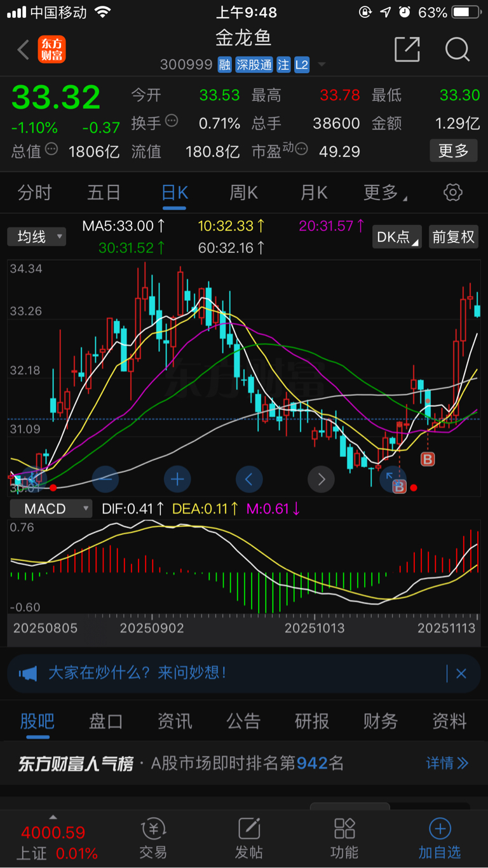Tap the M:0.61 MACD reading
488x868 pixels.
point(274,508)
